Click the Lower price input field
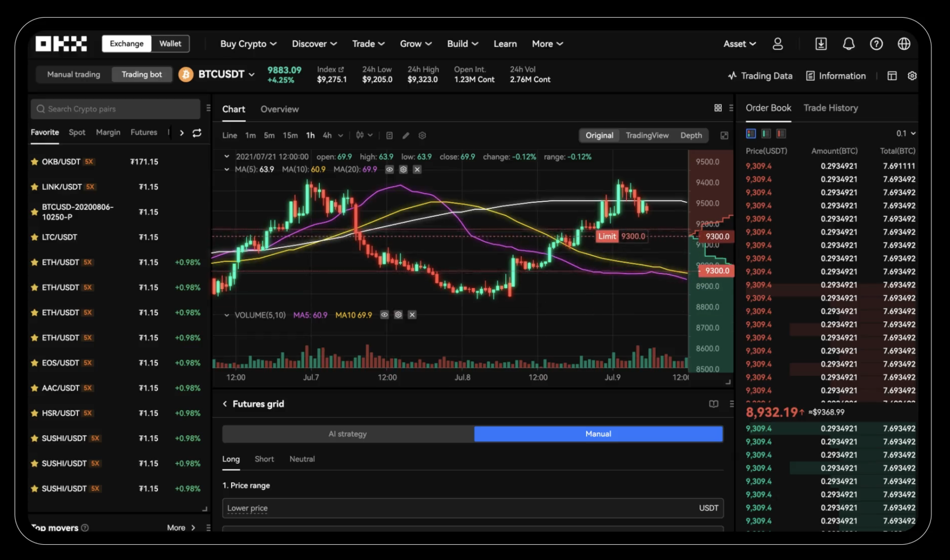950x560 pixels. coord(473,508)
